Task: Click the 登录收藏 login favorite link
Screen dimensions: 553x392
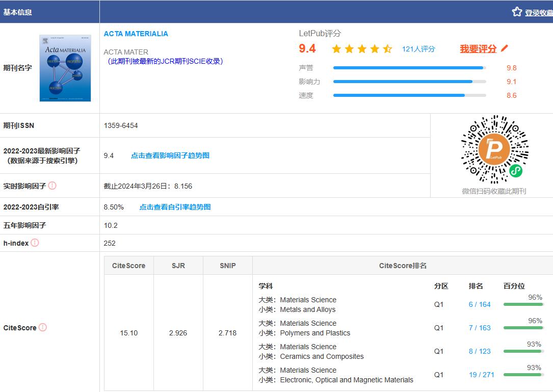Action: point(539,13)
